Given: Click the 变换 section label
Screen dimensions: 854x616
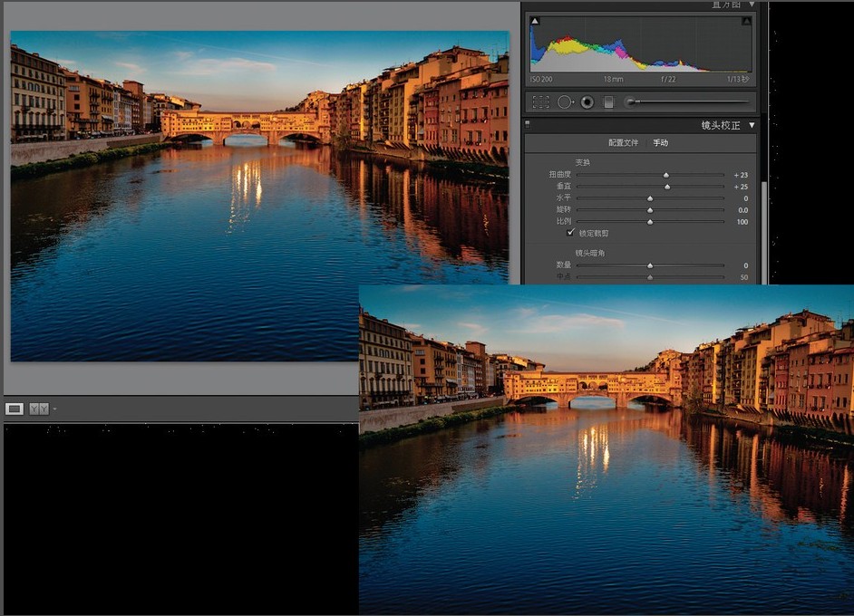Looking at the screenshot, I should [x=582, y=162].
